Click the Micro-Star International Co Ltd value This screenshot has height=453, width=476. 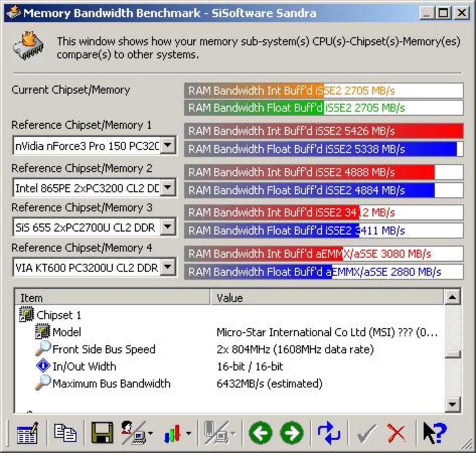tap(327, 332)
